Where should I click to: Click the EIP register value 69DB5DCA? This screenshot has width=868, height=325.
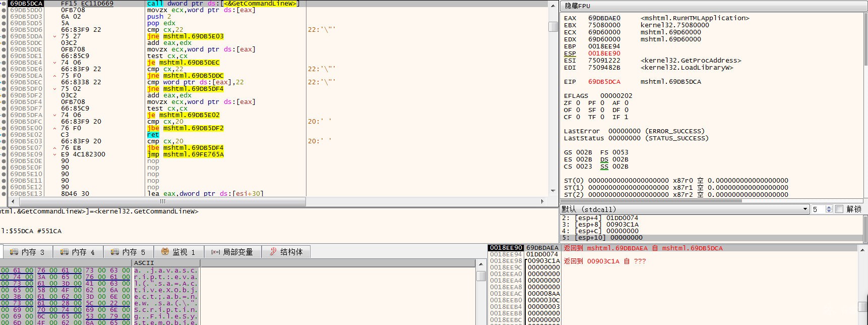coord(604,82)
